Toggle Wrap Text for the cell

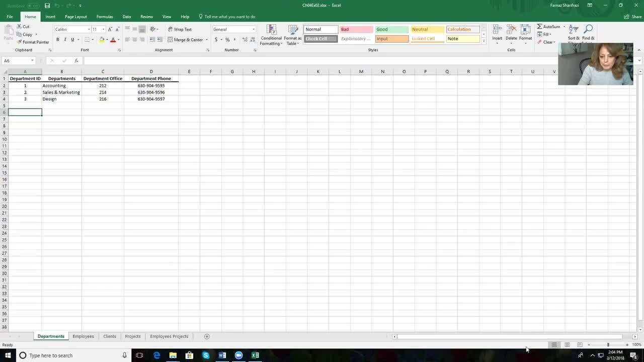coord(180,29)
